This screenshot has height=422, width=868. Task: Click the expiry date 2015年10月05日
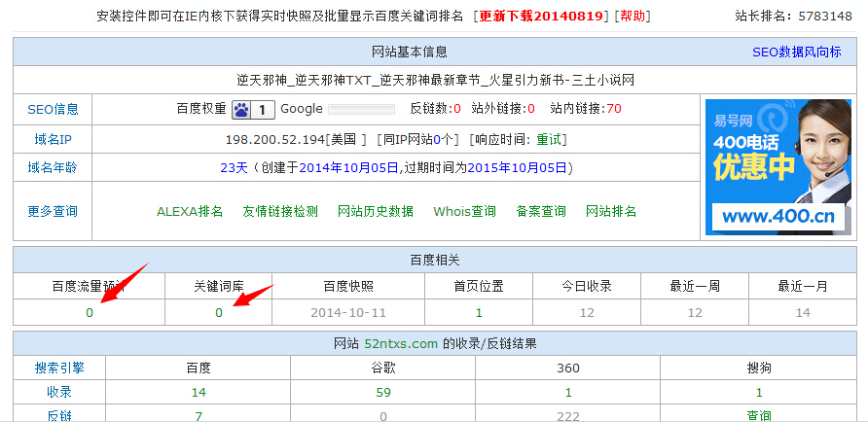[x=517, y=167]
